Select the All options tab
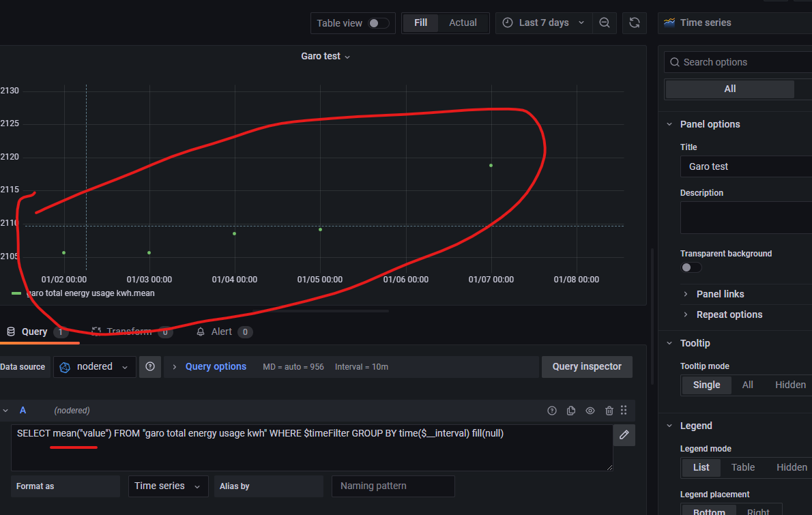The height and width of the screenshot is (515, 812). [x=729, y=89]
